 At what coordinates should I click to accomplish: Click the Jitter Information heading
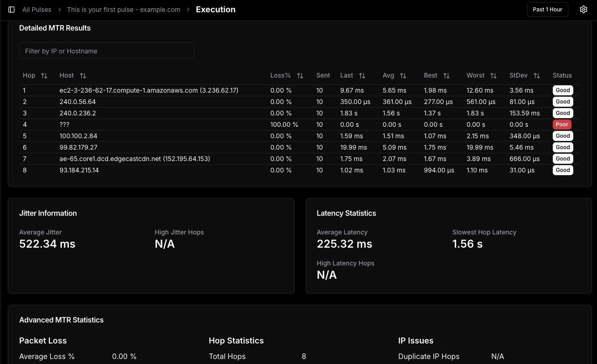tap(48, 213)
